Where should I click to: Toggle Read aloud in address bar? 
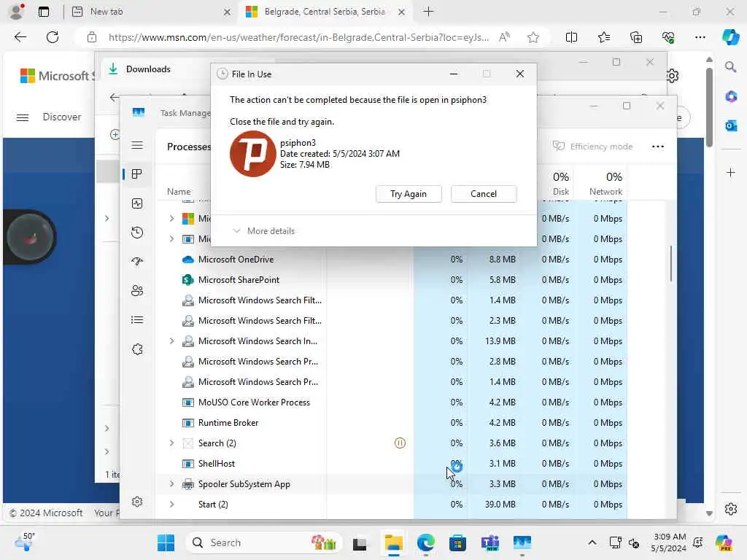[504, 37]
